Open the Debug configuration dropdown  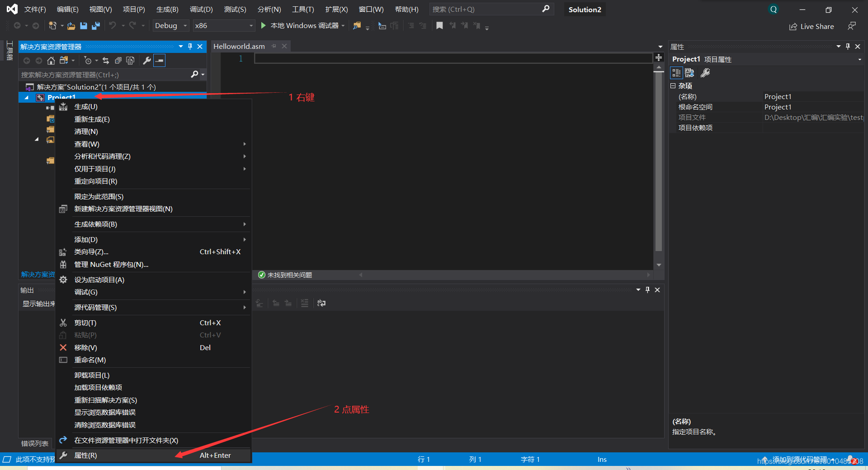pos(170,26)
